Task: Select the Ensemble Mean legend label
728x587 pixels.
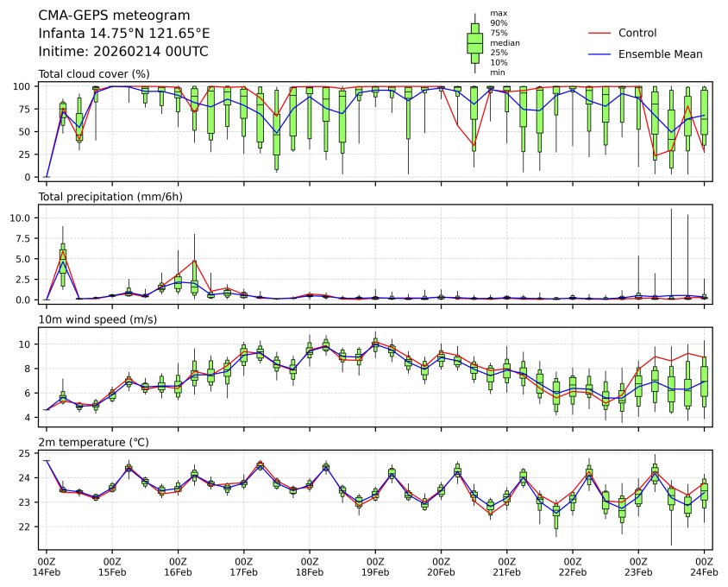Action: 660,54
